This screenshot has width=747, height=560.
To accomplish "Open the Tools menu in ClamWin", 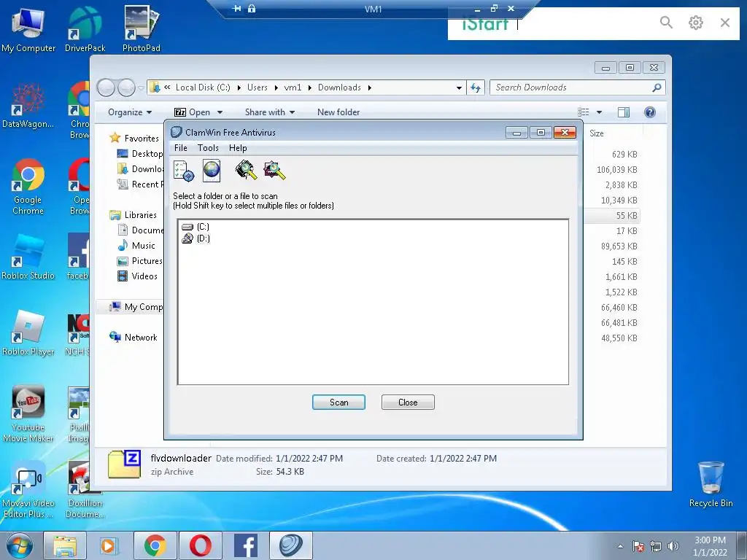I will point(208,148).
